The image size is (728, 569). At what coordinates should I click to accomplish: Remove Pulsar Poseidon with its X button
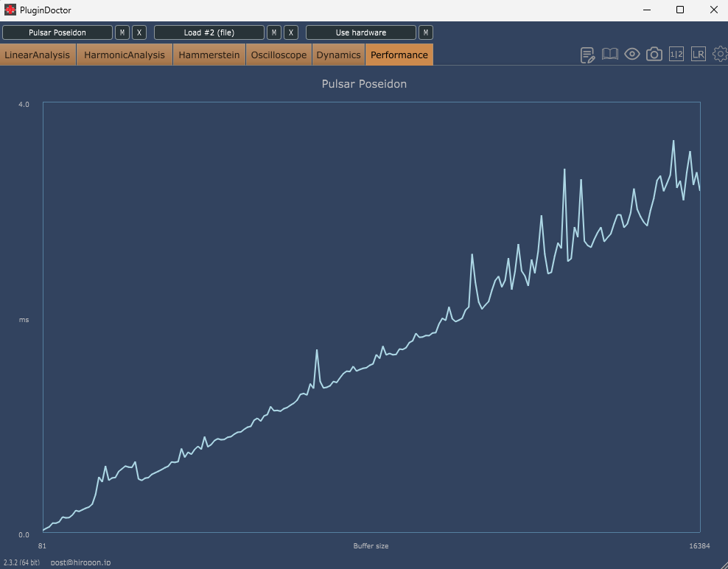(139, 32)
